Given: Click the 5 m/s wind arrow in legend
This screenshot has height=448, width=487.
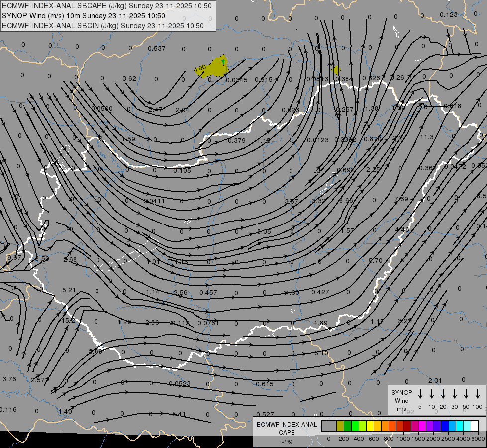Looking at the screenshot, I should [420, 394].
